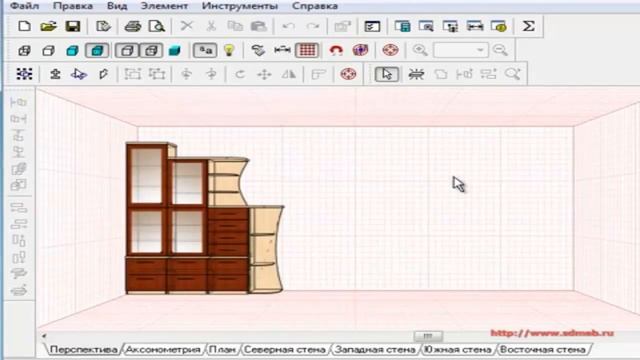The image size is (640, 360).
Task: Click the horizontal scrollbar left arrow
Action: (x=44, y=336)
